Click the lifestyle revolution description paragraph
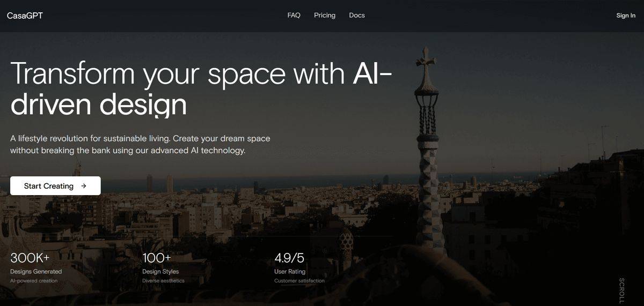 pyautogui.click(x=140, y=145)
